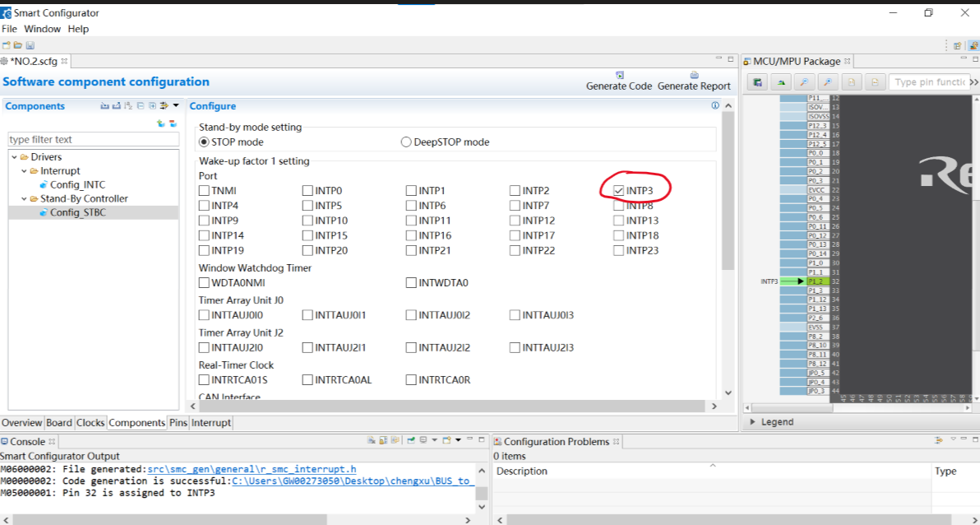Click the export pin assignment icon in MCU/MPU Package
Screen dimensions: 980x525
click(x=757, y=82)
